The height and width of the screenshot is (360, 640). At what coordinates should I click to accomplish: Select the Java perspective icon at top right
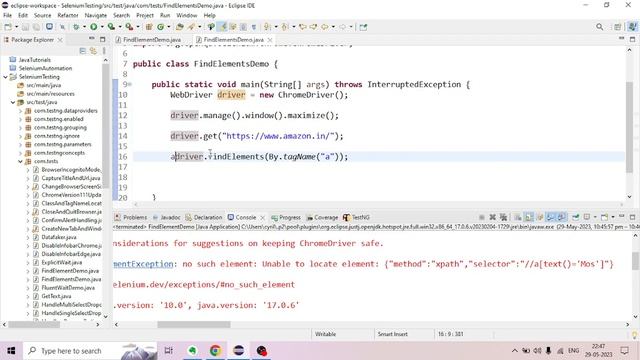[632, 27]
